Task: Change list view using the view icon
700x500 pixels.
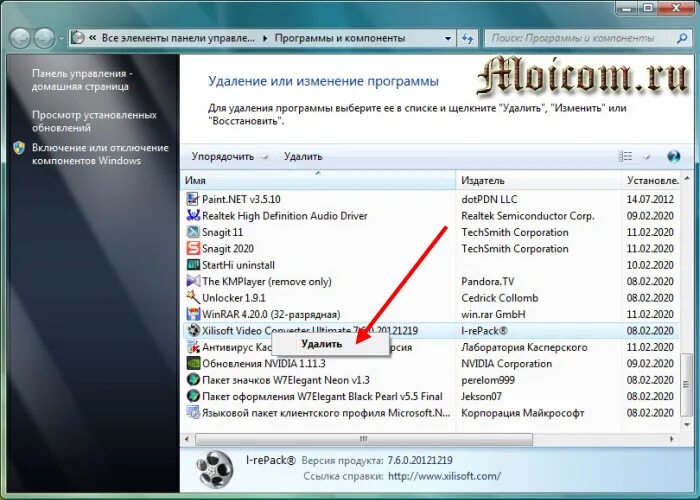Action: click(x=625, y=156)
